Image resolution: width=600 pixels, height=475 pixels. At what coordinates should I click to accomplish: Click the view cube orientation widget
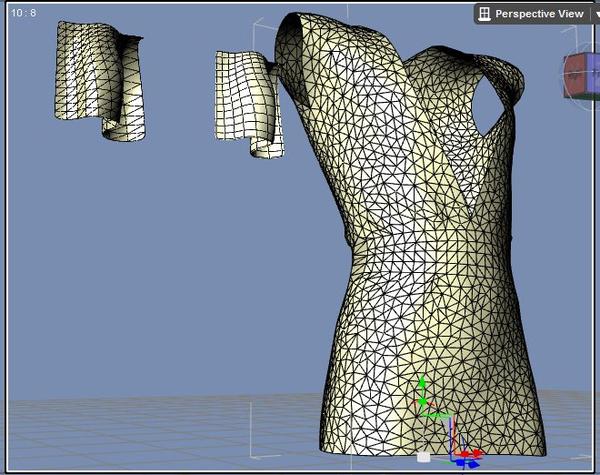[582, 78]
